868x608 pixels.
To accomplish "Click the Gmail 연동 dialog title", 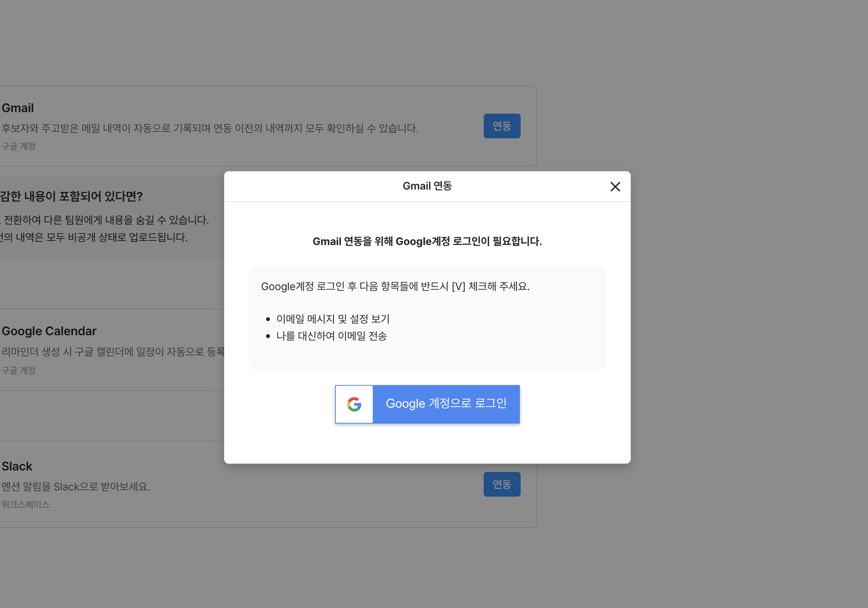I will pyautogui.click(x=427, y=186).
